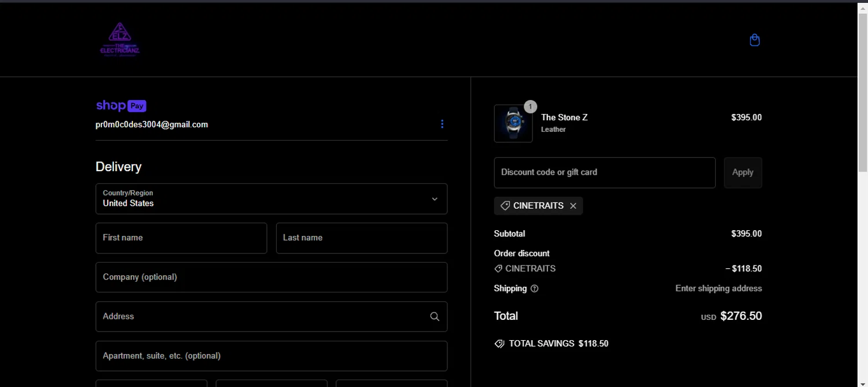Click the Total label
The image size is (868, 387).
point(506,316)
